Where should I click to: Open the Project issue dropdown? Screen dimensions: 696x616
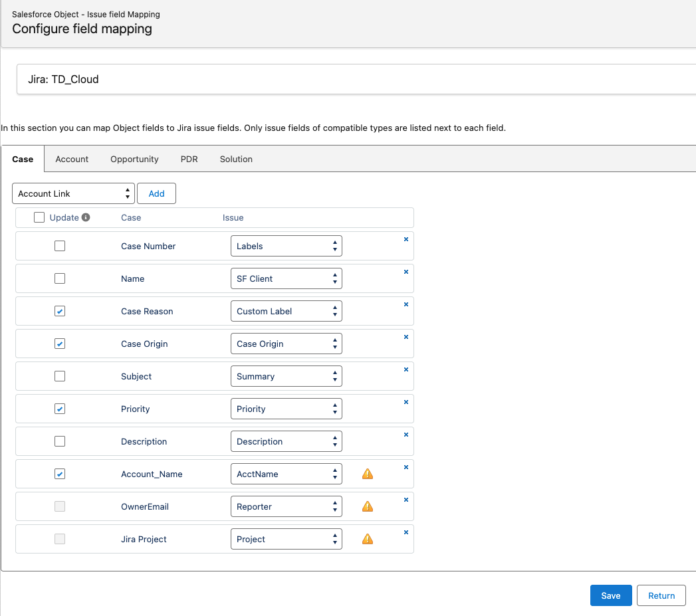click(x=287, y=539)
